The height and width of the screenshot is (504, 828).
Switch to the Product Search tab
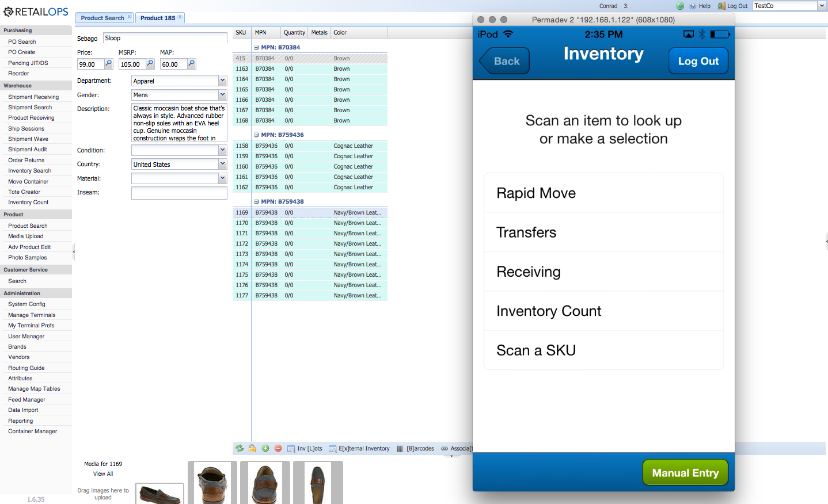coord(102,18)
